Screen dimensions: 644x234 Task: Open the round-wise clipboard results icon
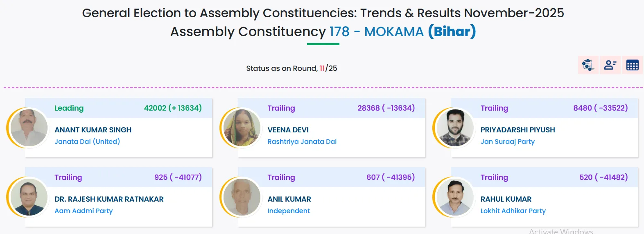588,65
